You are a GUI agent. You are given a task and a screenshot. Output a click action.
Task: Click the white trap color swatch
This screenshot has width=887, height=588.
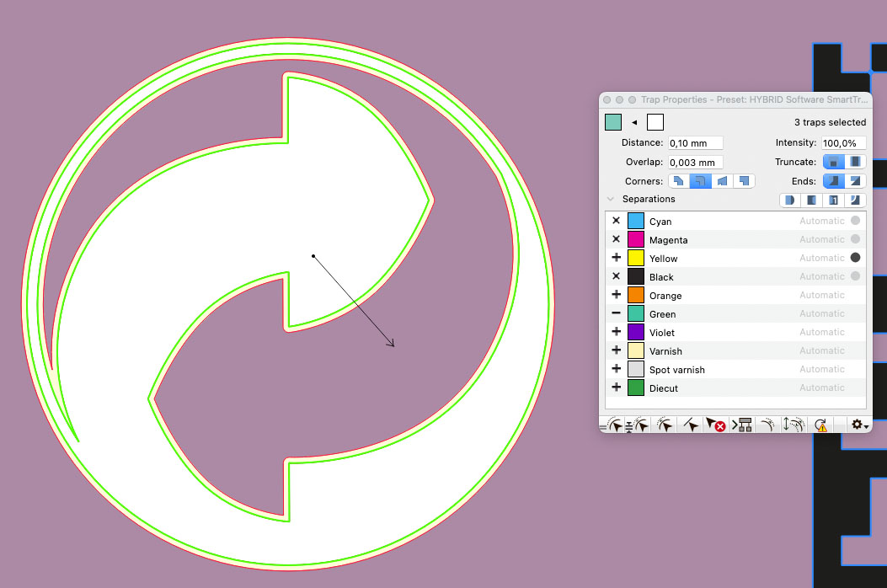pyautogui.click(x=655, y=122)
